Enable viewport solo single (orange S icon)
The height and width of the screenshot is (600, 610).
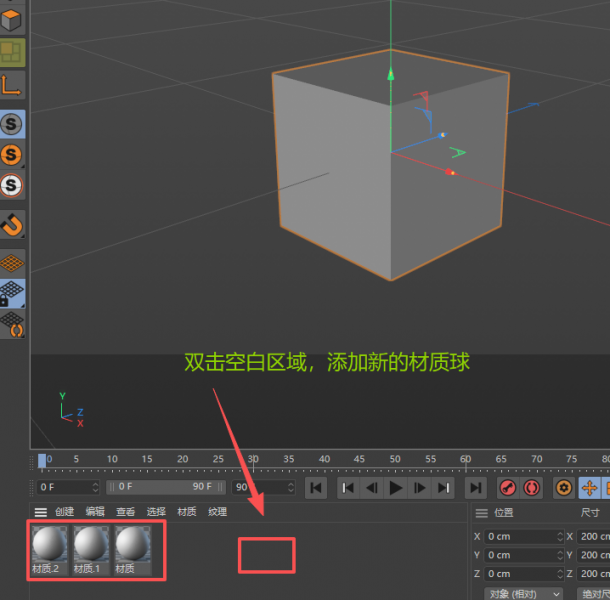pos(12,154)
